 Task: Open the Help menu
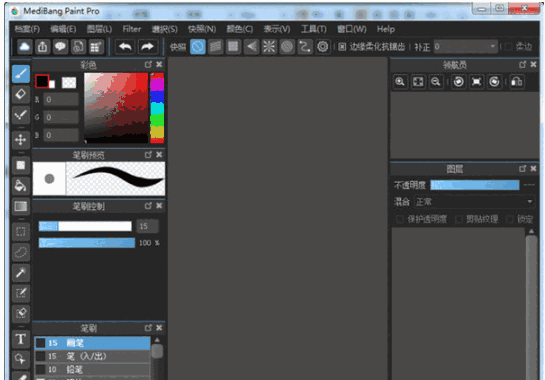(x=386, y=29)
